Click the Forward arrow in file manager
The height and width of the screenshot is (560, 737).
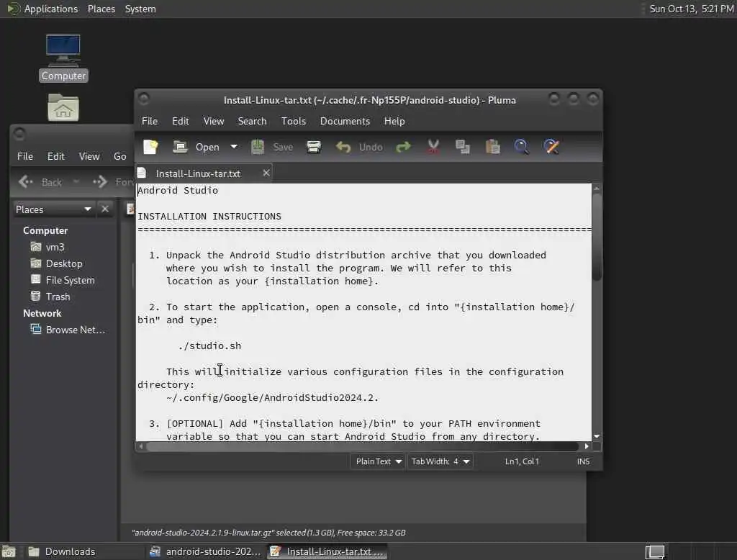[x=99, y=182]
